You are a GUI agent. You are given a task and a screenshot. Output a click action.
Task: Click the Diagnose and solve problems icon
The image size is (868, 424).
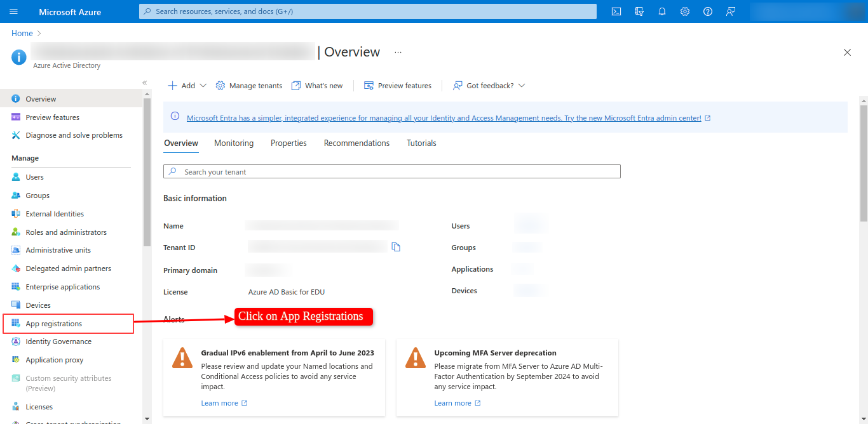pyautogui.click(x=16, y=135)
